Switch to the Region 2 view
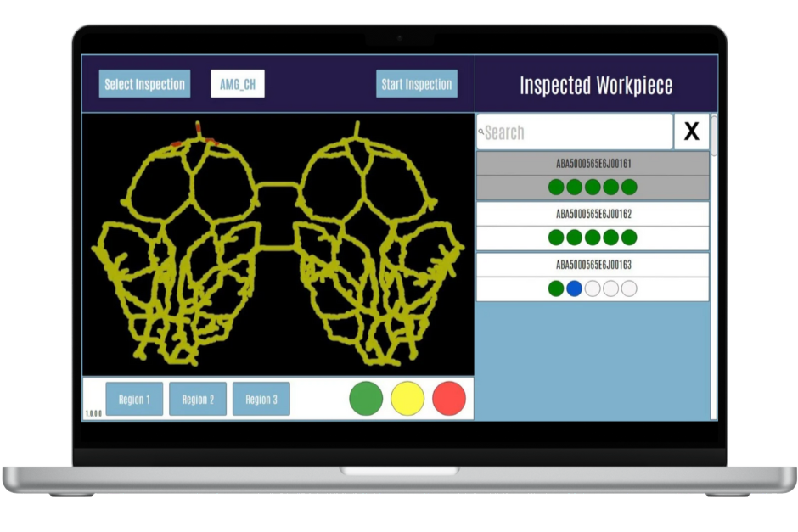Viewport: 798px width, 532px height. (x=197, y=399)
